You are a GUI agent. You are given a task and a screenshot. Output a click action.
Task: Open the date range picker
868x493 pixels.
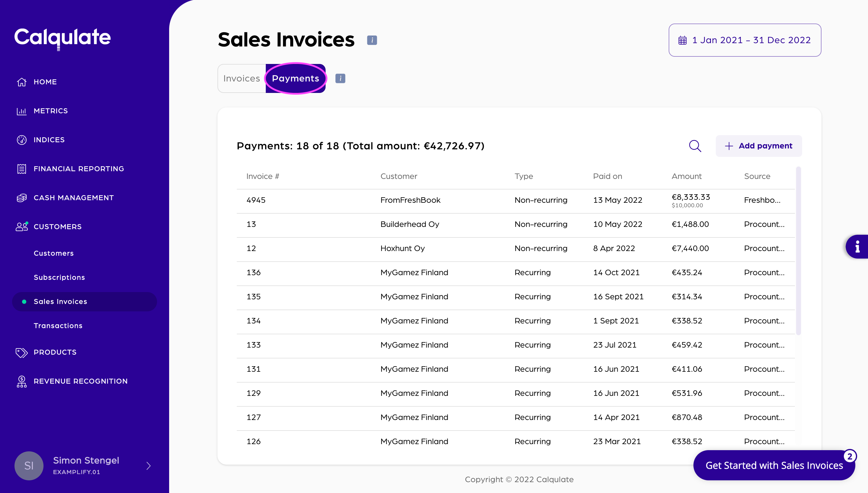click(745, 40)
